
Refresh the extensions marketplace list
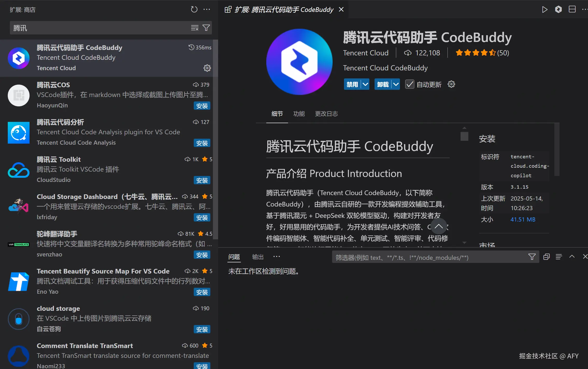pos(194,10)
